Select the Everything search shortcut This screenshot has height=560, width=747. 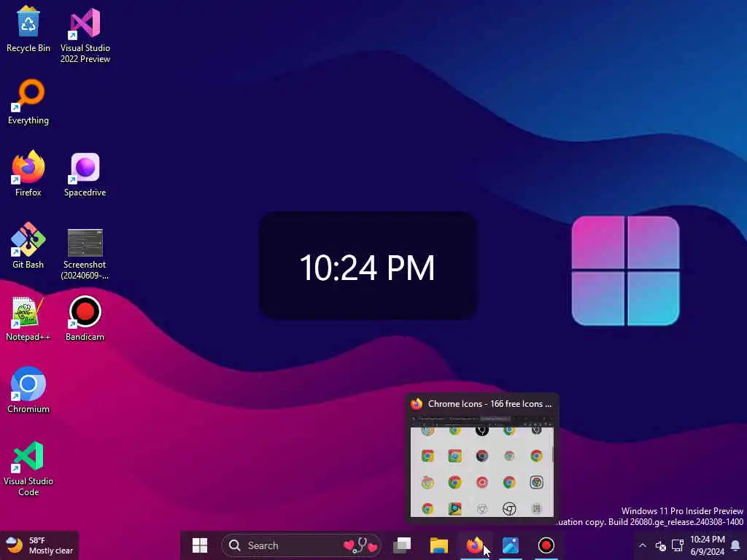point(28,102)
